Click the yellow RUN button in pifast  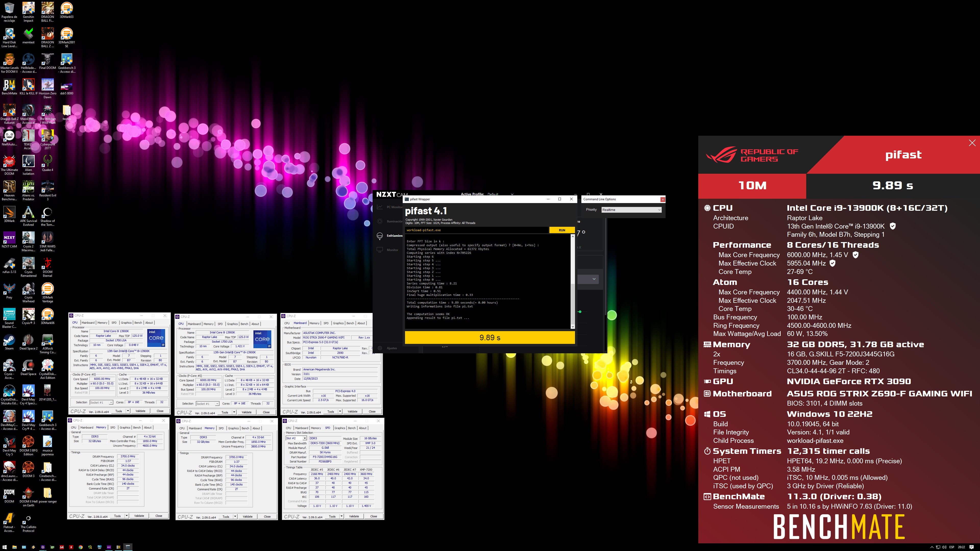(562, 230)
